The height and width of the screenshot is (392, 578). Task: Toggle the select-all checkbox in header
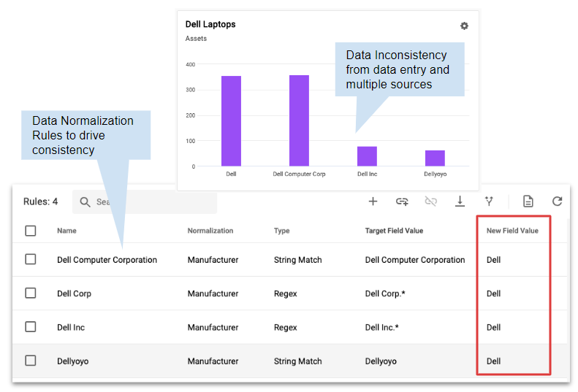tap(31, 231)
